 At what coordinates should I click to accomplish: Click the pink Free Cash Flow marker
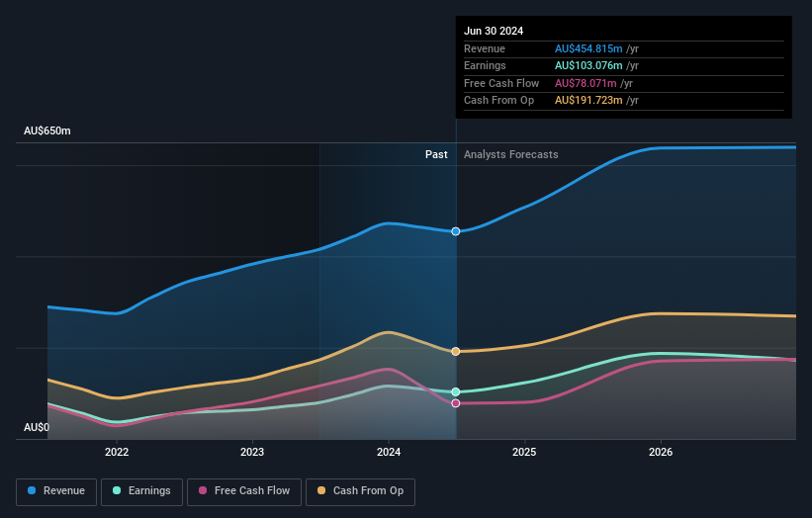[456, 403]
